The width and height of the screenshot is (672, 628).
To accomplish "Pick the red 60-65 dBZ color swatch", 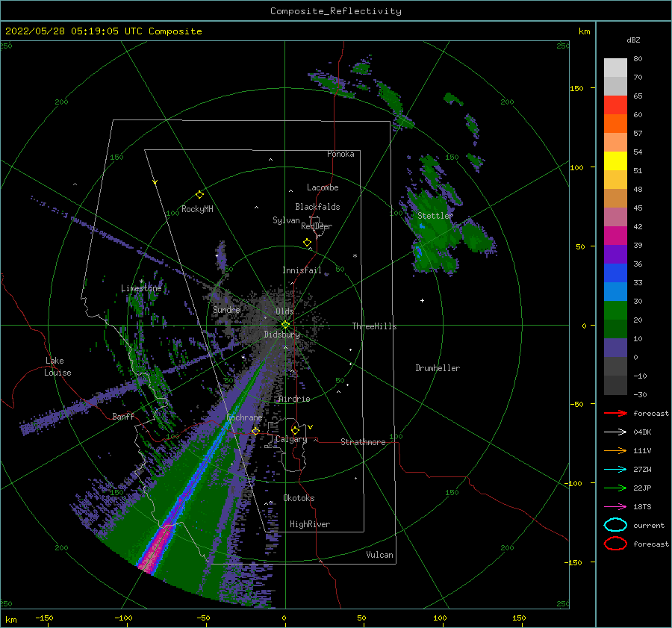I will (615, 105).
